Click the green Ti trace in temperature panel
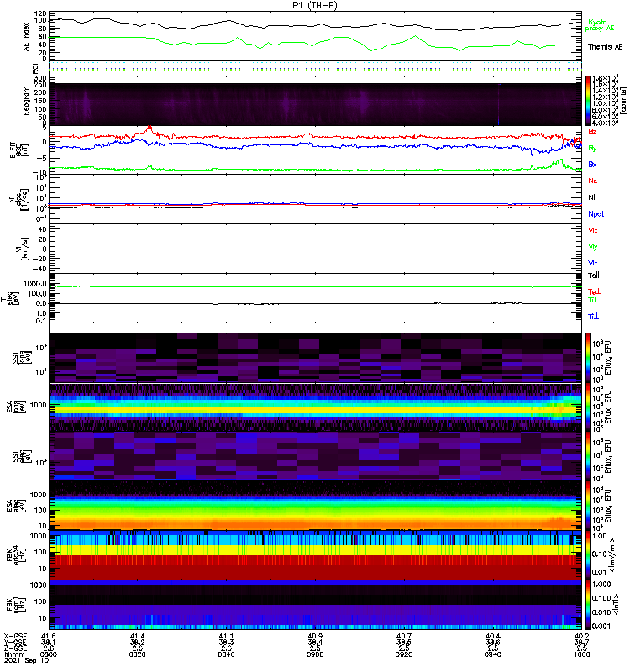630x672 pixels. (x=315, y=286)
